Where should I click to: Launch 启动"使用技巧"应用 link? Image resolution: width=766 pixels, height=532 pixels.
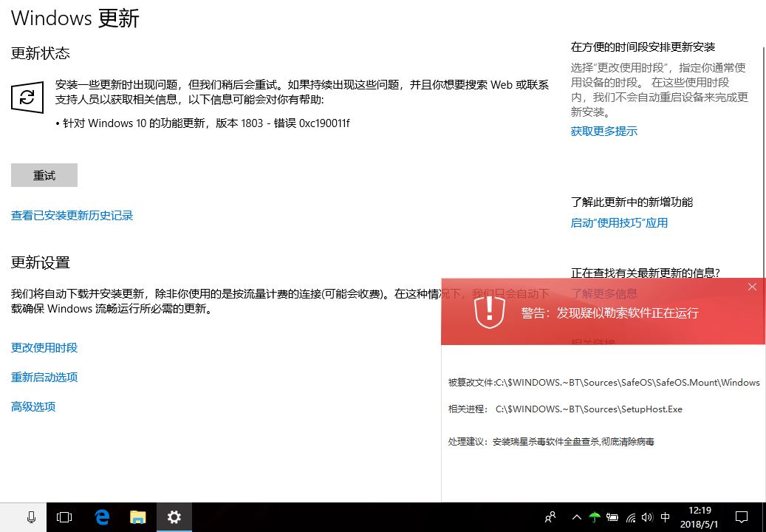point(619,222)
